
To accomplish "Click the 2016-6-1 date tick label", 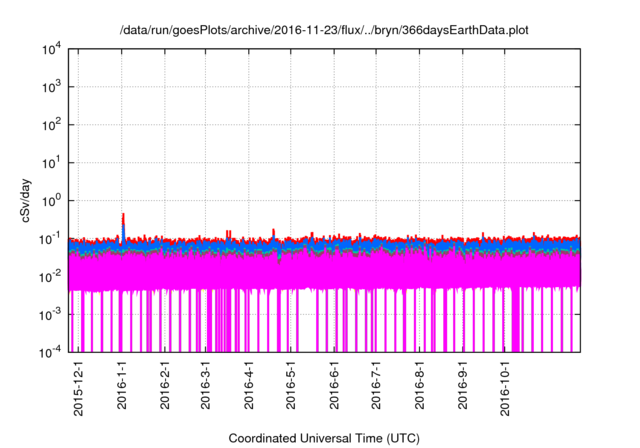I will pos(333,385).
